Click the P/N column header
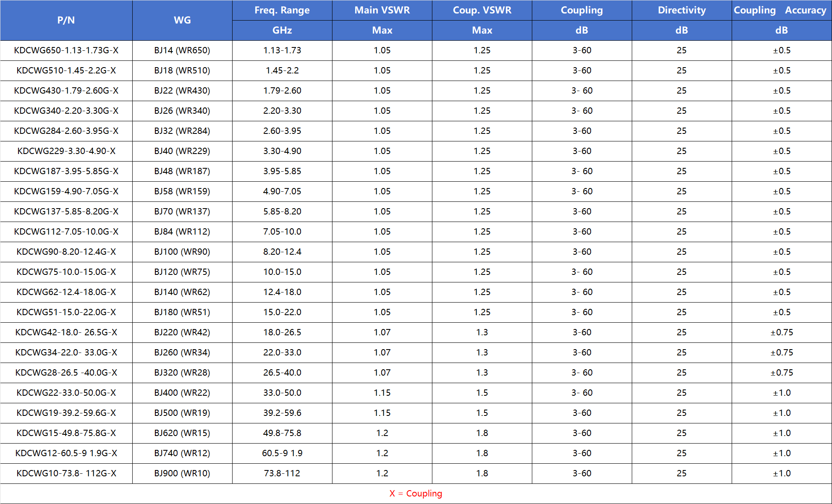This screenshot has width=832, height=504. [x=66, y=20]
